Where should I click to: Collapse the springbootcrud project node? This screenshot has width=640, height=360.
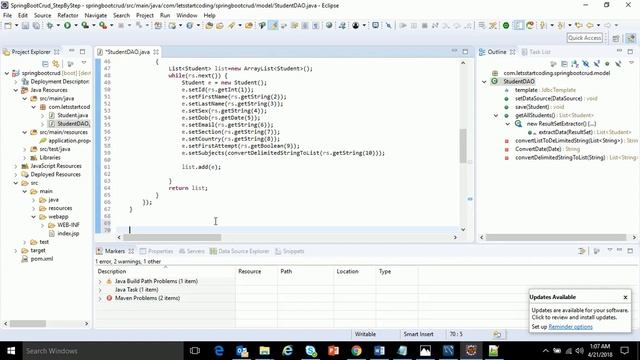[7, 73]
